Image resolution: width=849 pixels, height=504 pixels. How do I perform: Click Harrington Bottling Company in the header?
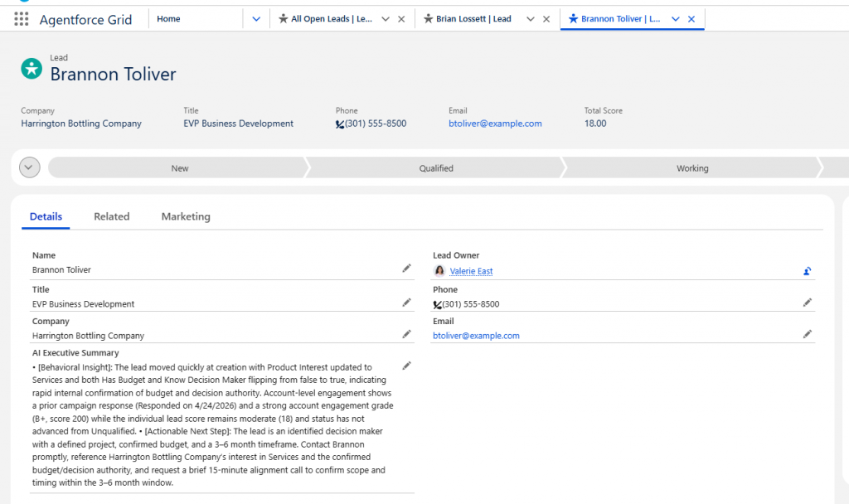click(81, 124)
